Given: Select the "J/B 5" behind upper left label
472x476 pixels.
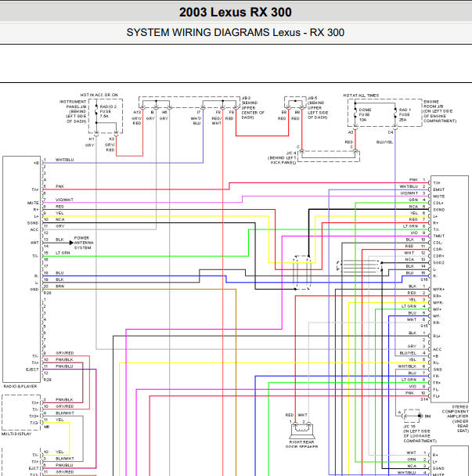Looking at the screenshot, I should click(318, 108).
